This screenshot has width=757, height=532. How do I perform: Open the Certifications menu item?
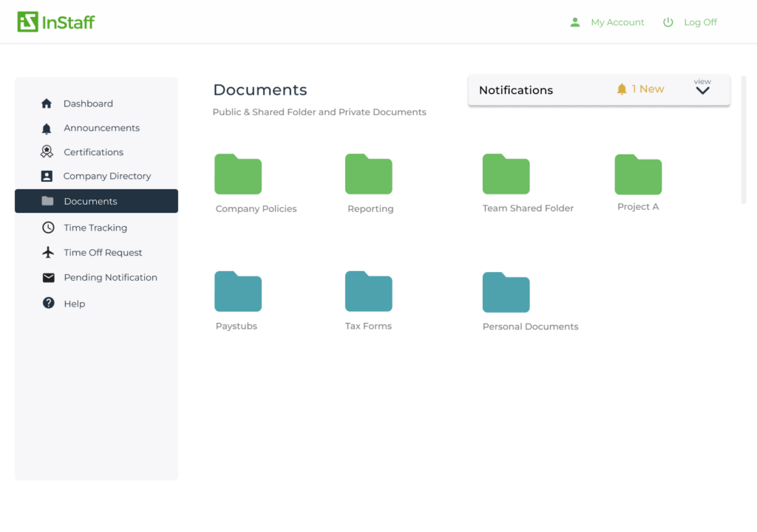[94, 152]
